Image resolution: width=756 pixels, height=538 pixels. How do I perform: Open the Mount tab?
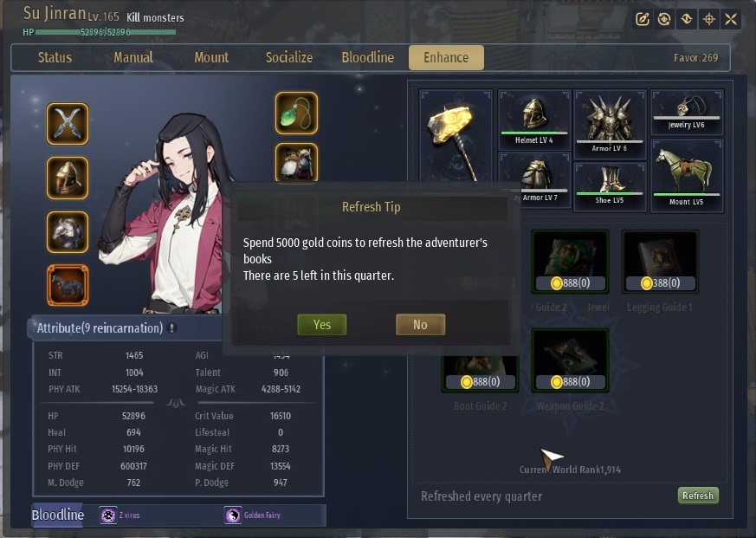click(x=211, y=57)
